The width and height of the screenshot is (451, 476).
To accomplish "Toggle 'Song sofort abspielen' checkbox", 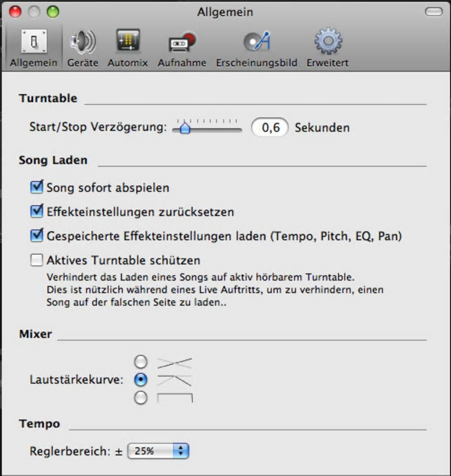I will 37,187.
